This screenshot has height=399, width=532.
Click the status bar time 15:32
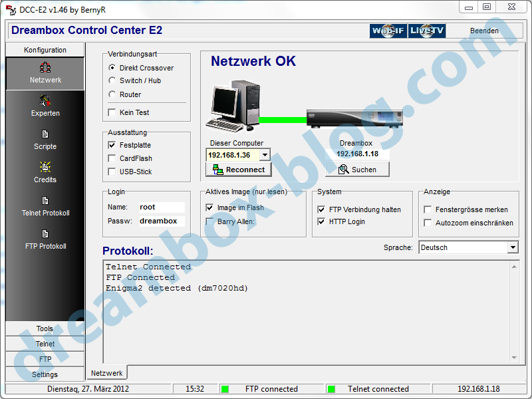[195, 389]
